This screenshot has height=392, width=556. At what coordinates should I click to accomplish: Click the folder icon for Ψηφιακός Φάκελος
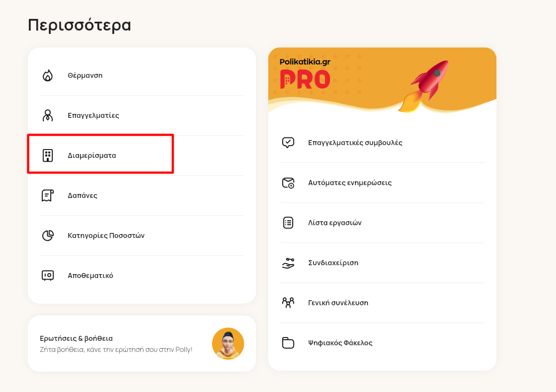[x=288, y=343]
